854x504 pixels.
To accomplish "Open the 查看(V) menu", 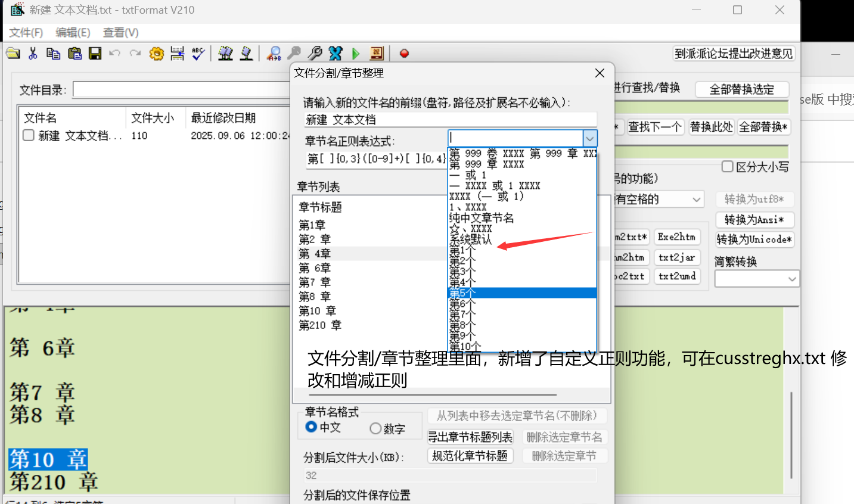I will click(121, 33).
